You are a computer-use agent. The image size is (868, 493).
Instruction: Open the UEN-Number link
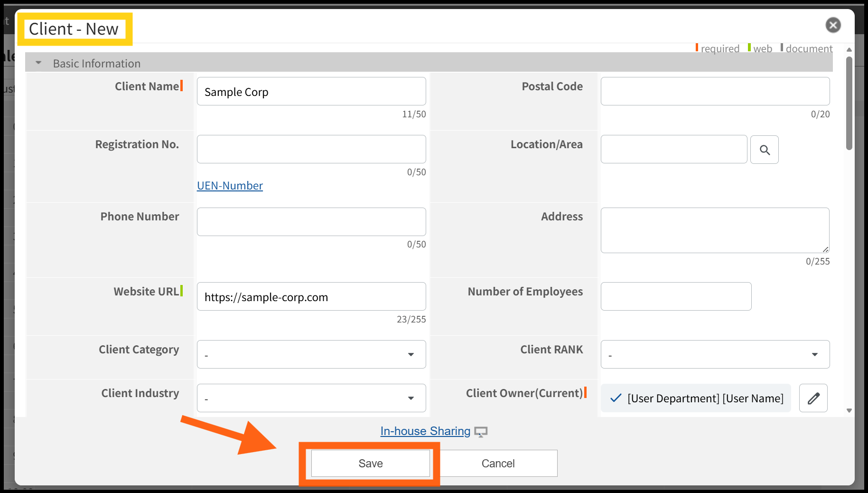[x=230, y=186]
